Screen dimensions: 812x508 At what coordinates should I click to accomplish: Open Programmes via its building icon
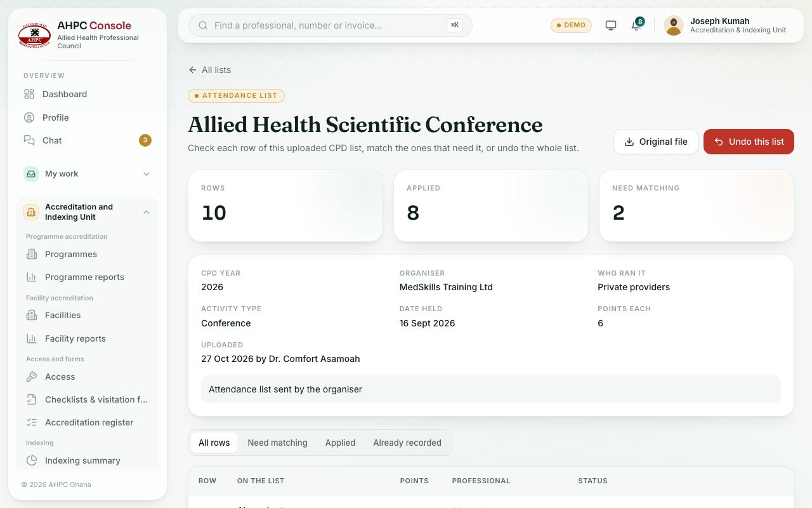tap(32, 254)
